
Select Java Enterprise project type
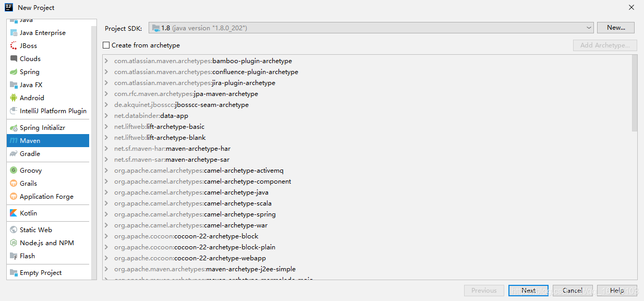(x=43, y=33)
